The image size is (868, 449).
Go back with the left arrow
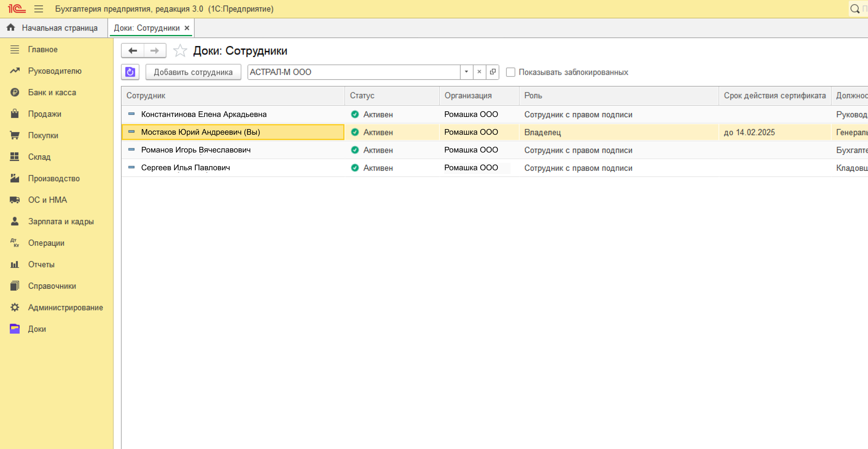point(133,51)
